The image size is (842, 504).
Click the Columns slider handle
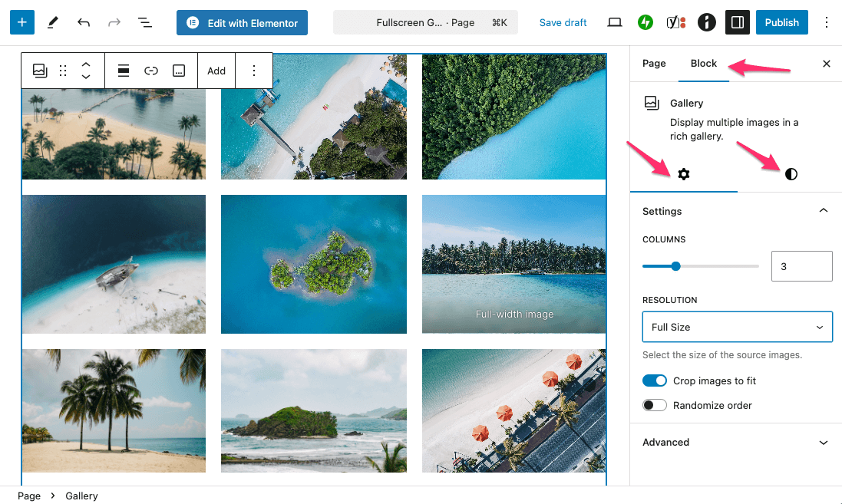[x=675, y=266]
